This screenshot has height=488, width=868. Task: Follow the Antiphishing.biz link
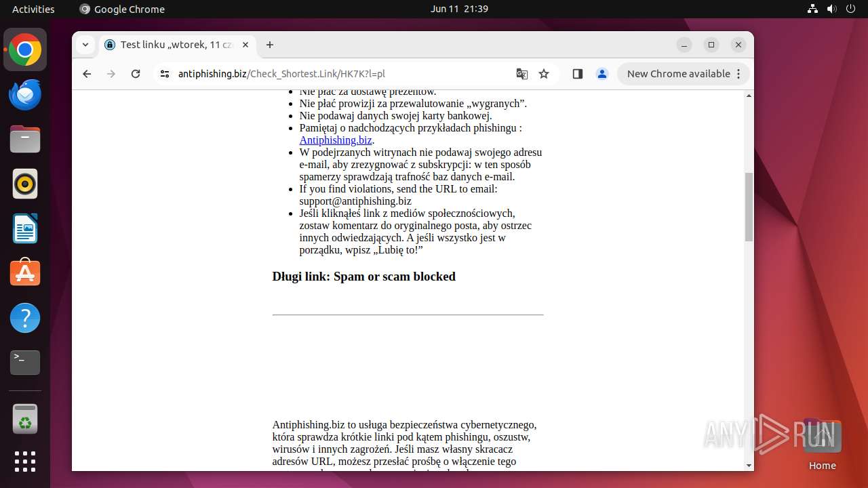(x=336, y=140)
